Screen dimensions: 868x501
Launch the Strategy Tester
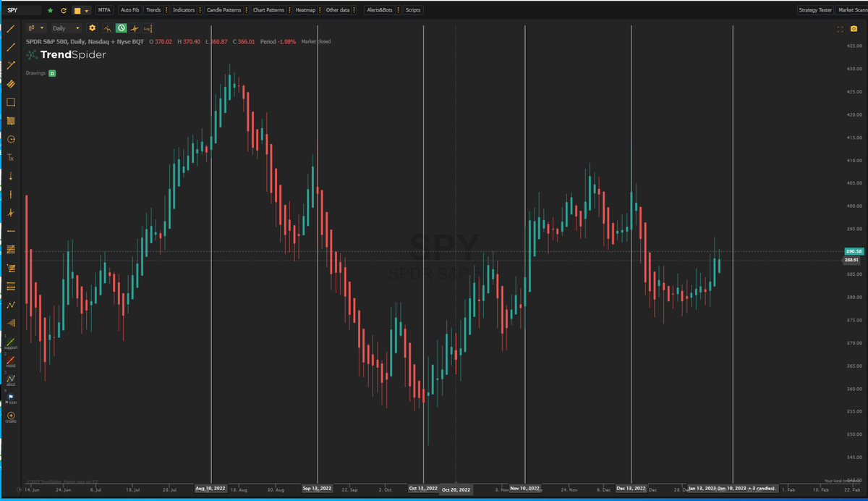pyautogui.click(x=815, y=10)
